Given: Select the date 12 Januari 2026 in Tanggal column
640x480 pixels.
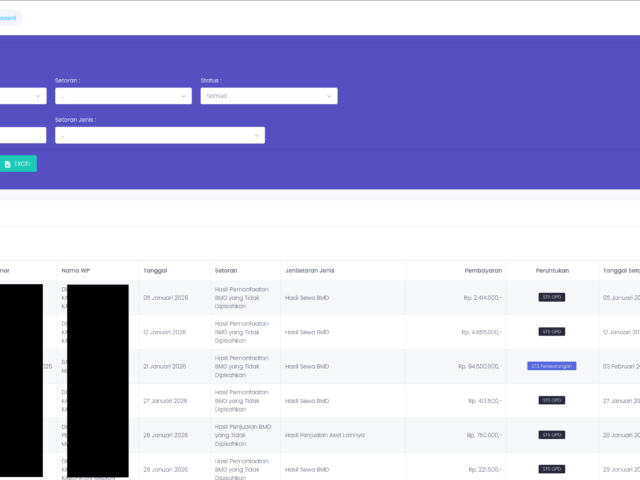Looking at the screenshot, I should click(x=164, y=332).
